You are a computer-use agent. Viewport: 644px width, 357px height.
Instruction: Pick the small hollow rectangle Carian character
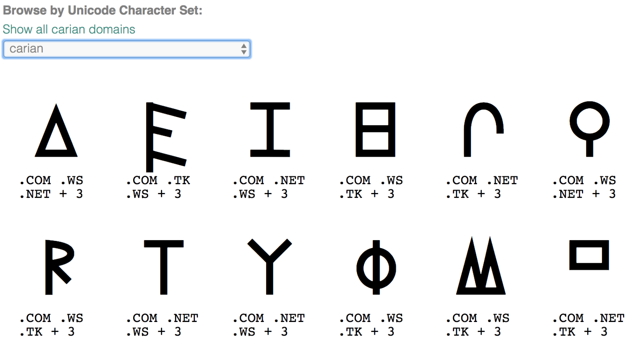[x=589, y=255]
